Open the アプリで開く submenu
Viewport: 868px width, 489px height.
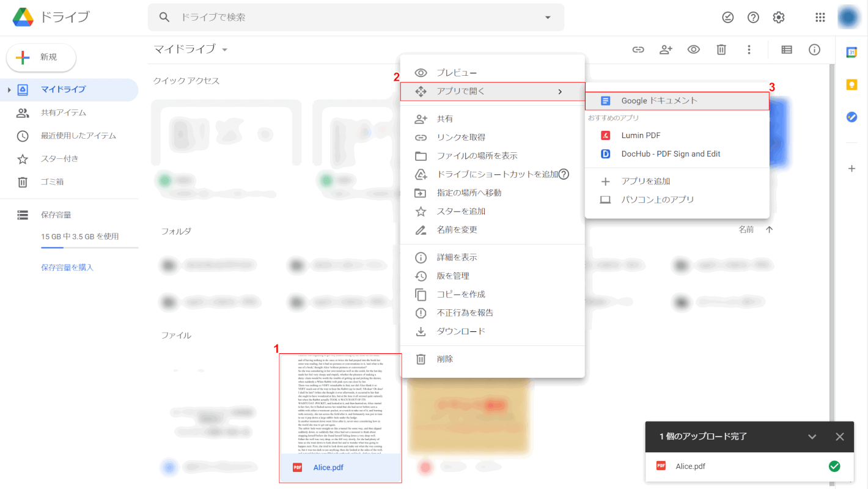[x=493, y=92]
